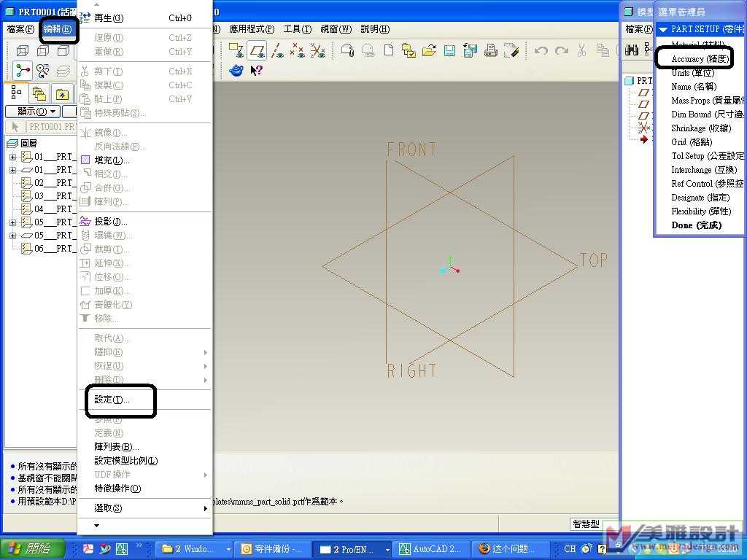Choose 再生(G) from the edit menu

(145, 18)
